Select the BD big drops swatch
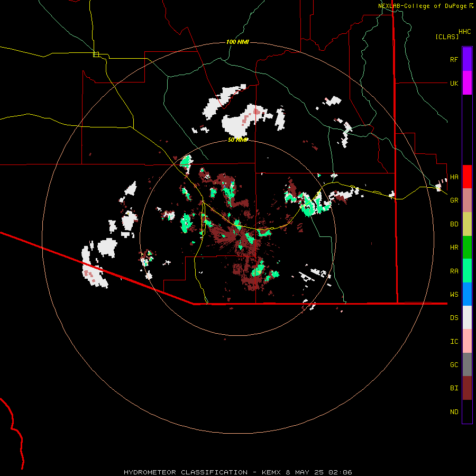The width and height of the screenshot is (476, 476). (467, 224)
